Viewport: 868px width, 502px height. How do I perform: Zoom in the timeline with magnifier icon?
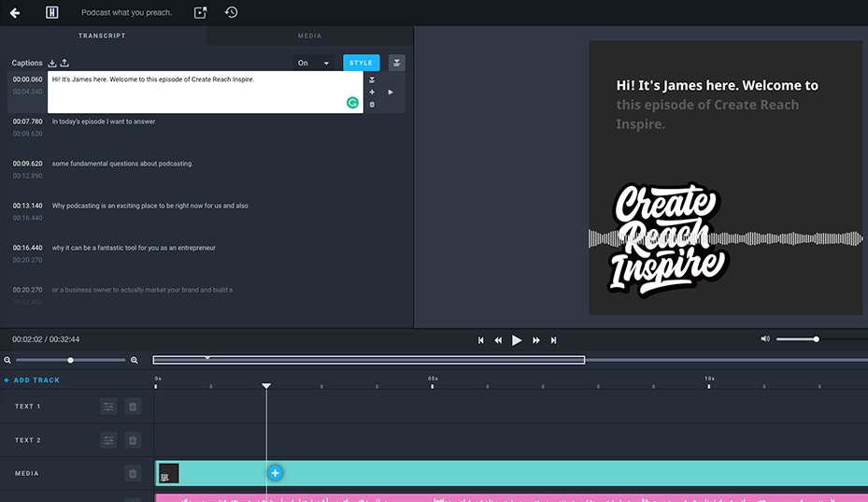click(134, 360)
